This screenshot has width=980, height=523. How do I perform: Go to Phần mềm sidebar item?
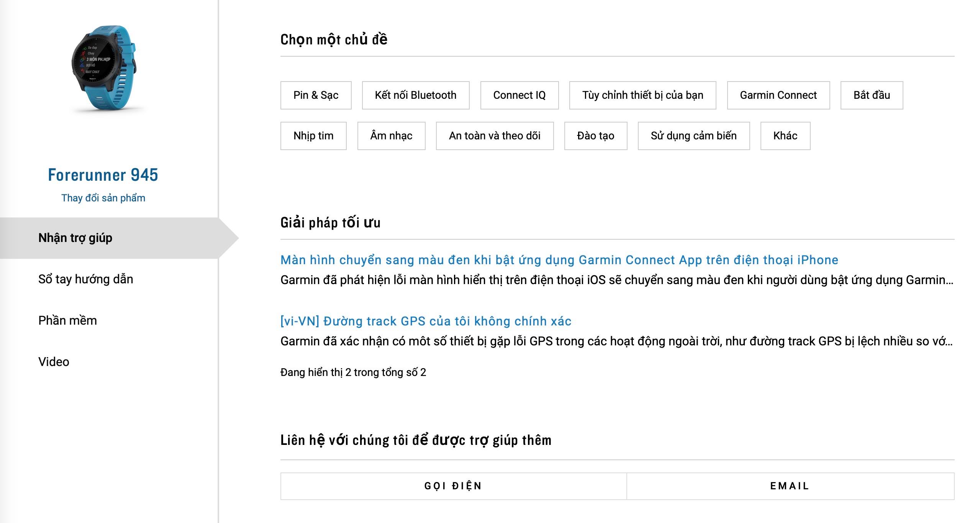(67, 320)
